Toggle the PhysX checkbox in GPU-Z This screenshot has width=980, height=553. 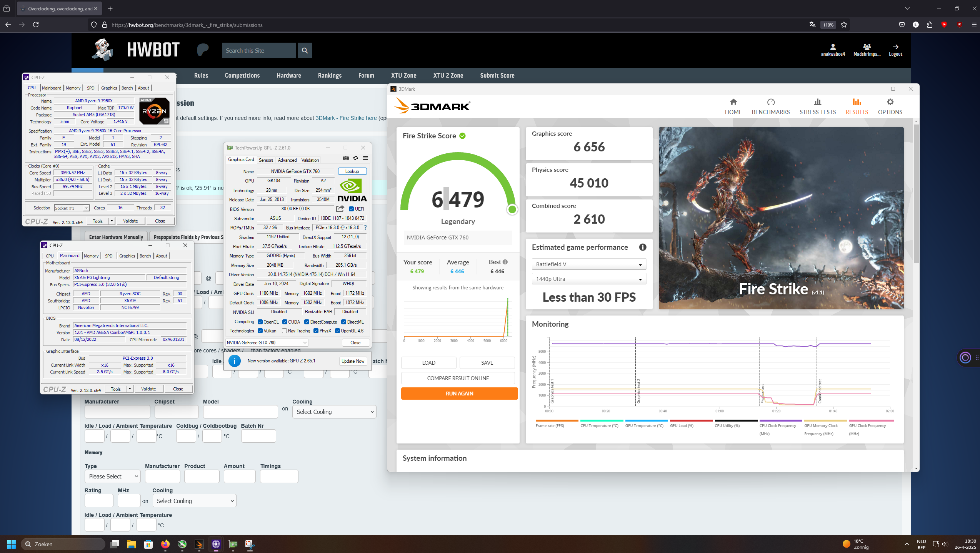(316, 331)
